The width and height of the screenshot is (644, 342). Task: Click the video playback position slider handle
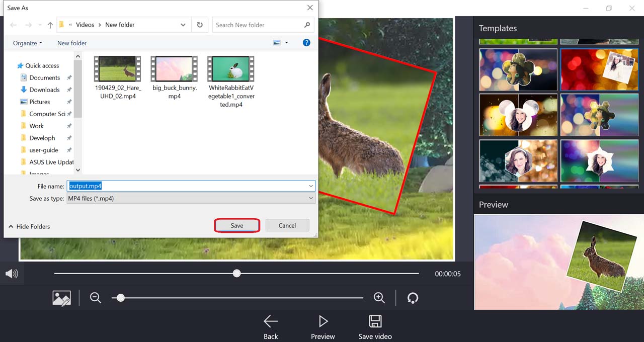pyautogui.click(x=236, y=273)
